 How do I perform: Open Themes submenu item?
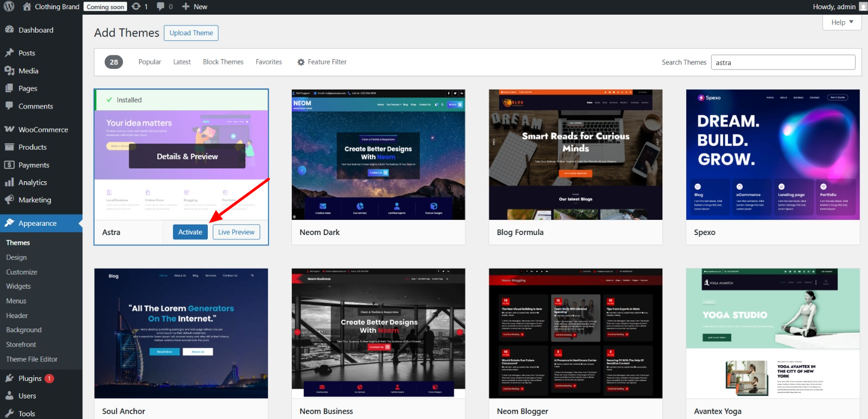point(18,243)
